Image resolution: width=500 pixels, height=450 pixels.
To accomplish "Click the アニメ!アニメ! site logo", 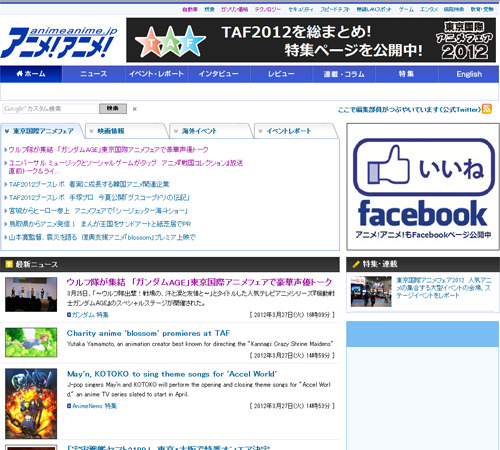I will pyautogui.click(x=59, y=42).
